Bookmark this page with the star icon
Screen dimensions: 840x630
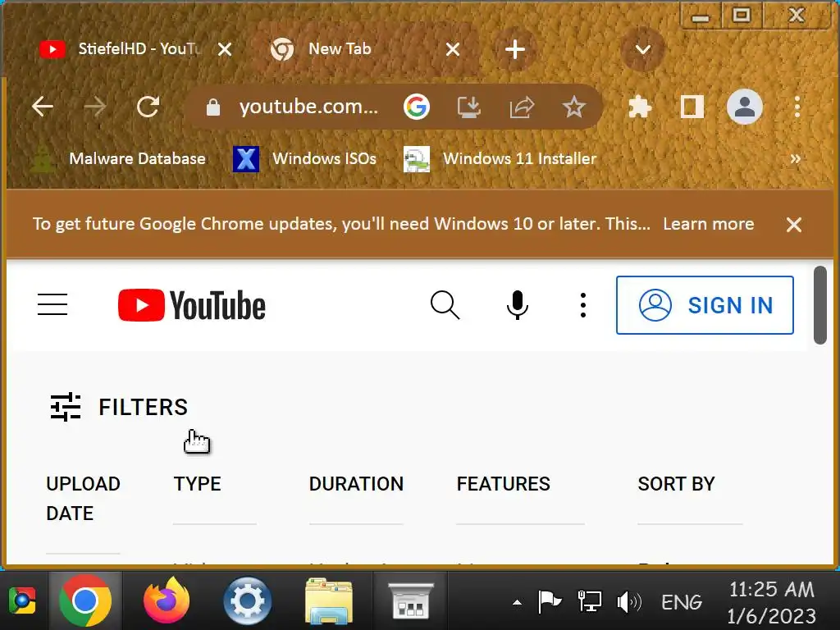573,107
